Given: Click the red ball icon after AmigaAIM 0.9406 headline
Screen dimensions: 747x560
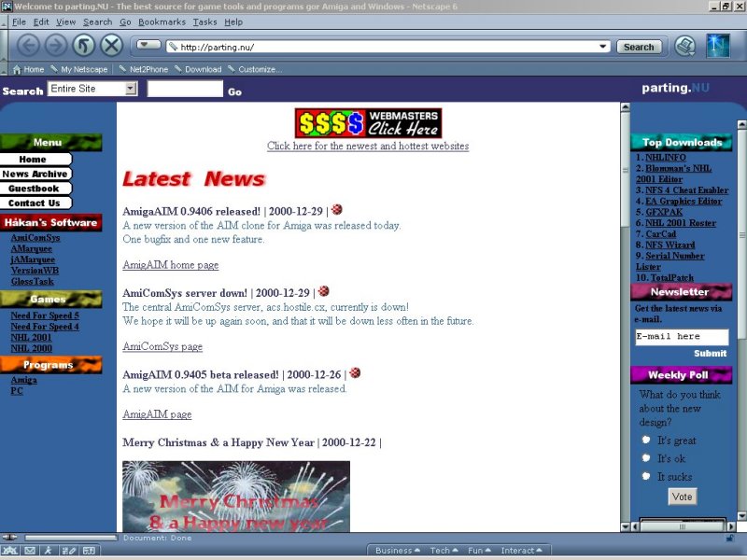Looking at the screenshot, I should tap(337, 209).
